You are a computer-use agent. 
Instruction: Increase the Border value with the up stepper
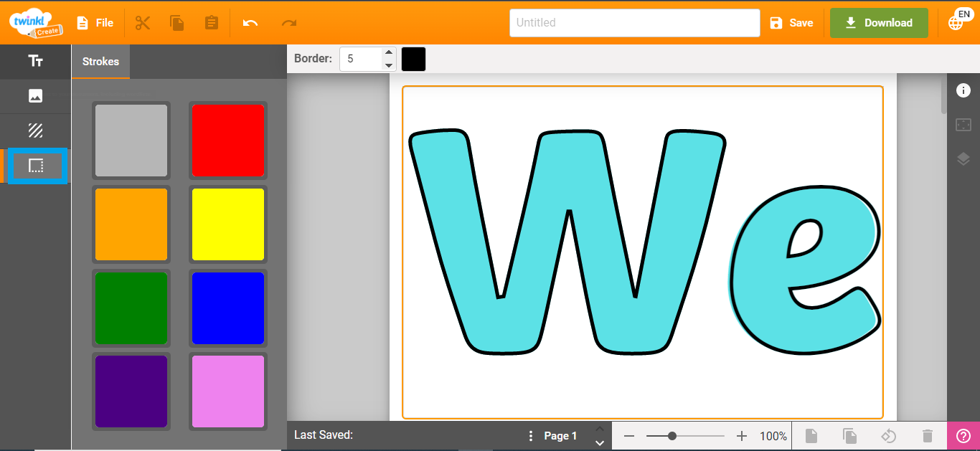click(388, 53)
